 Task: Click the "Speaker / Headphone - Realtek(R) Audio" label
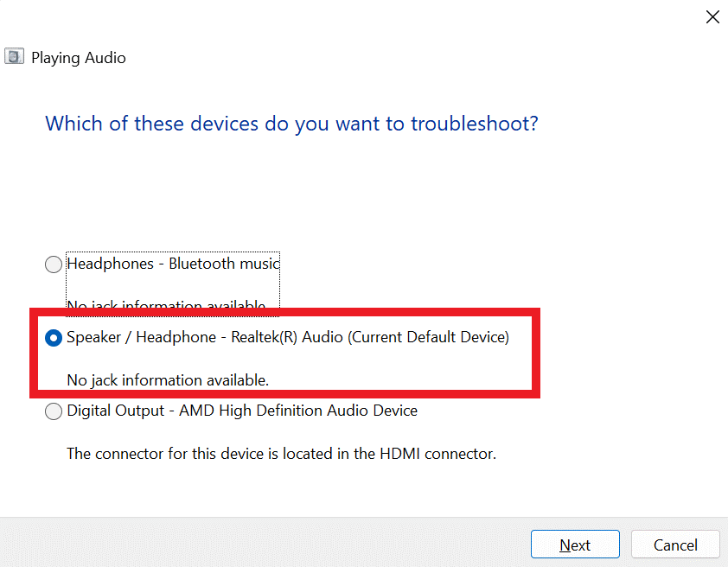(203, 337)
